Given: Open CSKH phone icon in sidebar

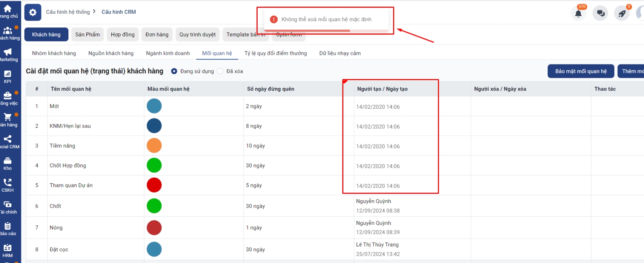Looking at the screenshot, I should (8, 185).
